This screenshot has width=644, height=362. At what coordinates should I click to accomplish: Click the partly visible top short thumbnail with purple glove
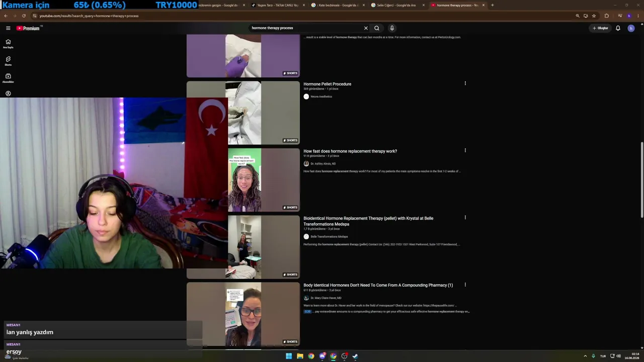tap(243, 56)
